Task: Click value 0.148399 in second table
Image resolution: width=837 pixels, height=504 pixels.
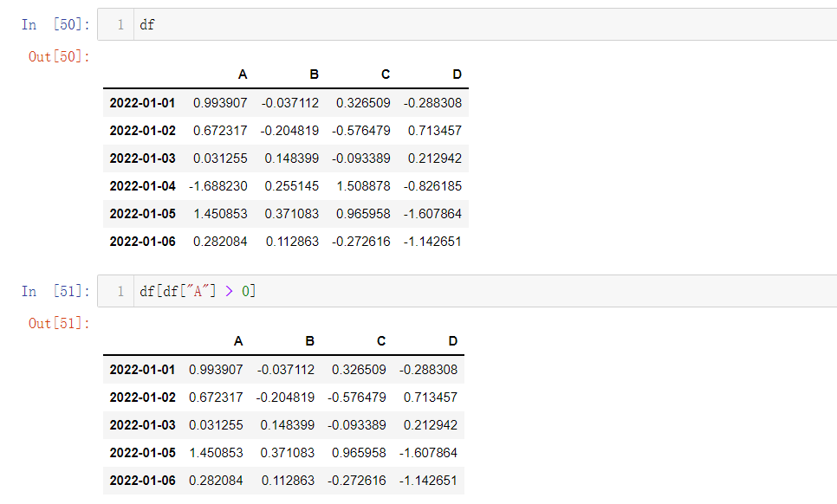Action: (287, 425)
